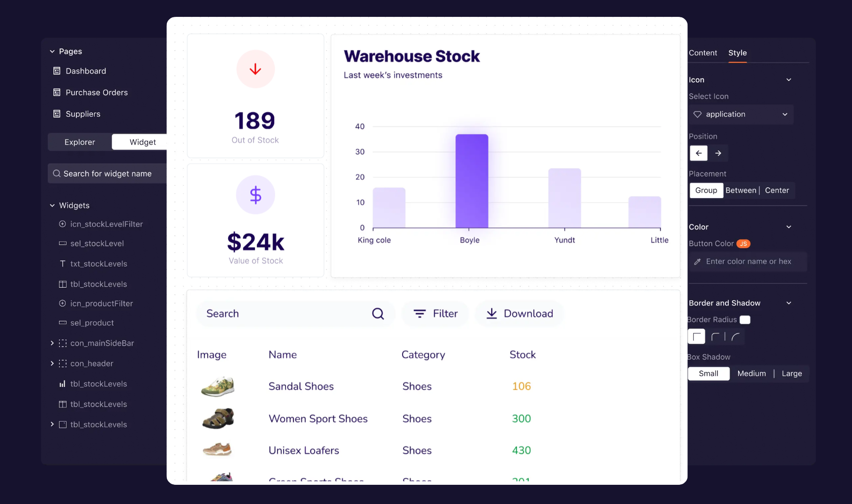Click the red down-arrow Out of Stock icon
The image size is (852, 504).
[255, 69]
